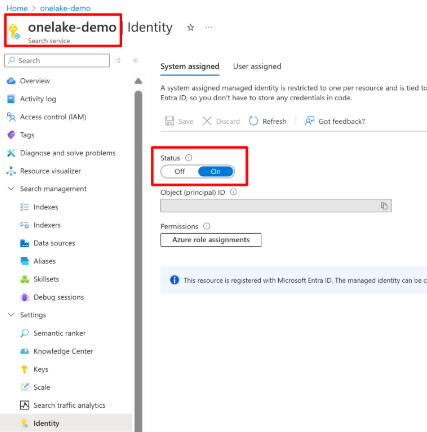Image resolution: width=427 pixels, height=432 pixels.
Task: Click the Debug sessions bug icon
Action: pyautogui.click(x=24, y=297)
